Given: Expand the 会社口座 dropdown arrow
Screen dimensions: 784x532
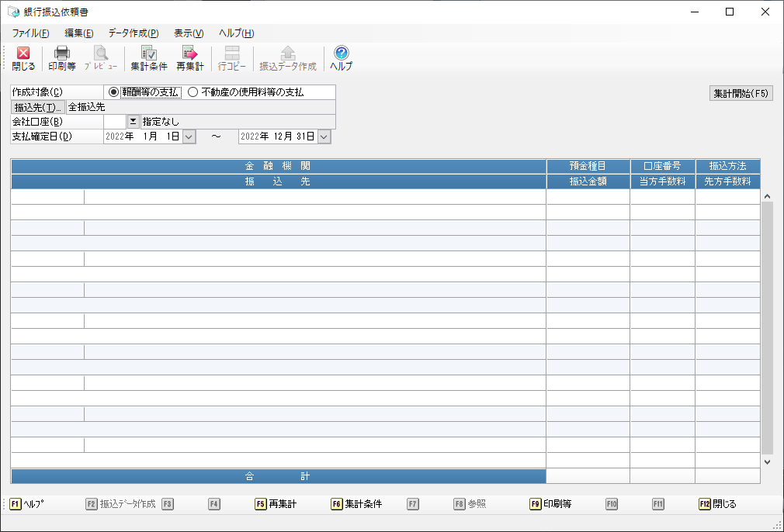Looking at the screenshot, I should 133,122.
